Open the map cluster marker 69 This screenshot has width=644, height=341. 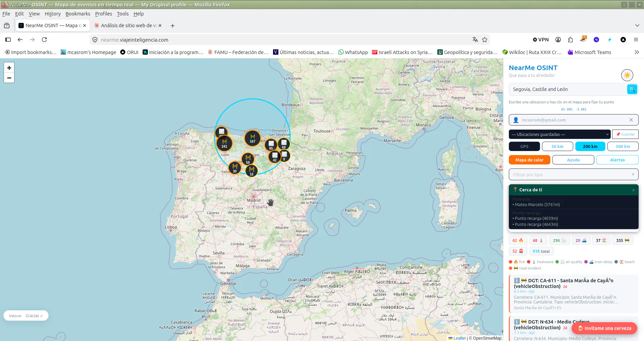(284, 144)
